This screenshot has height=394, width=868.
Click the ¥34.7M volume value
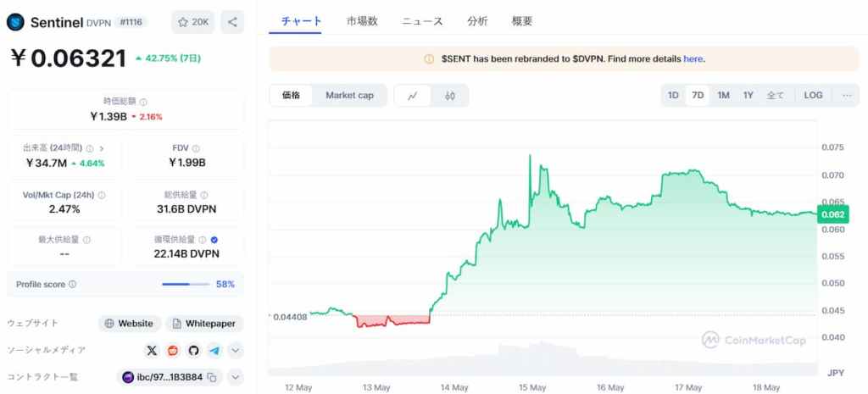point(47,164)
